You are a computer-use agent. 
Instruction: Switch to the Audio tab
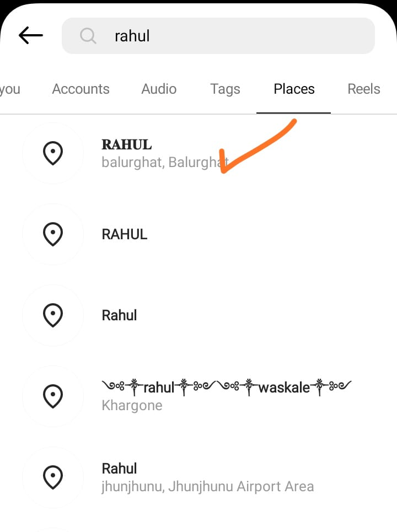pyautogui.click(x=159, y=89)
